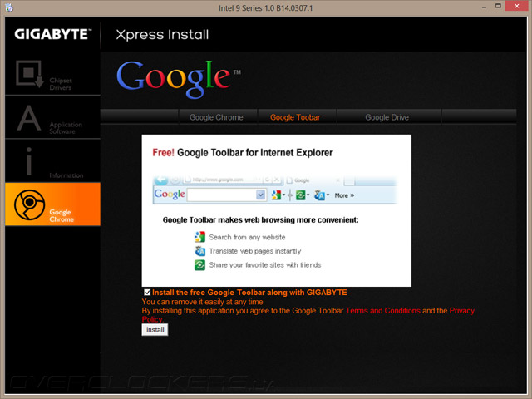Open the Privacy Policy link
Screen dimensions: 532x399
click(462, 310)
